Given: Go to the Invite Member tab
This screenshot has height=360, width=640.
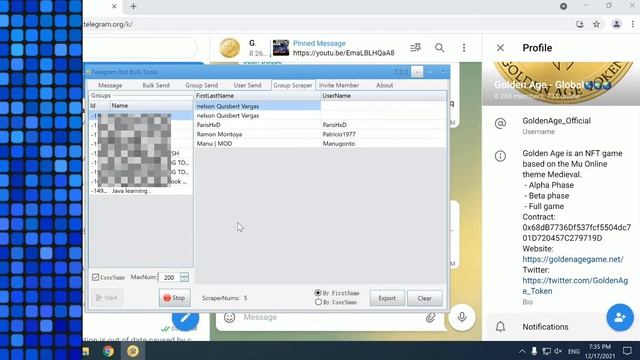Looking at the screenshot, I should (x=339, y=85).
